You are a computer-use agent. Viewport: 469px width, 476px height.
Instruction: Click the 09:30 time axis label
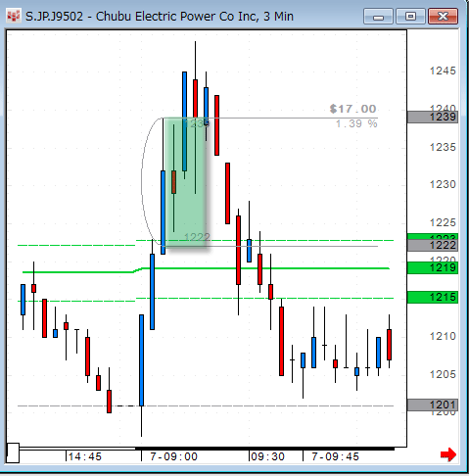click(x=267, y=456)
